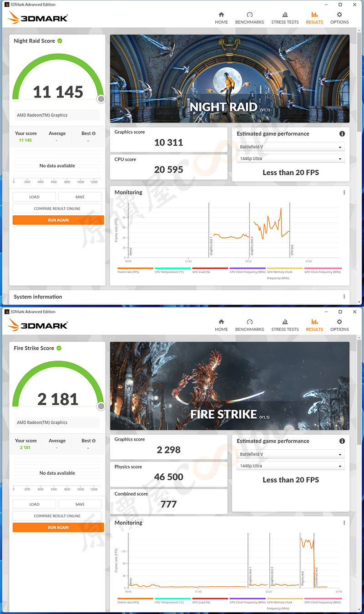Open STRESS TESTS tab in Night Raid window

[285, 18]
